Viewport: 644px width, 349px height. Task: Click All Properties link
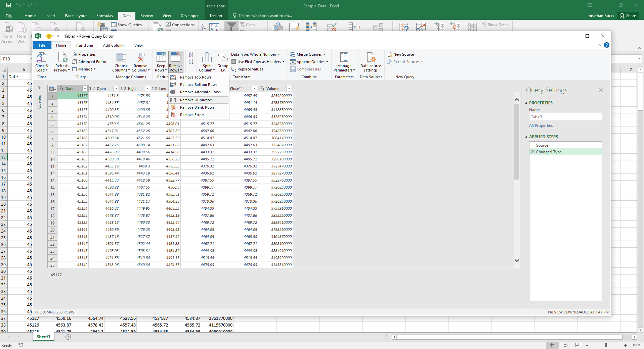click(541, 126)
